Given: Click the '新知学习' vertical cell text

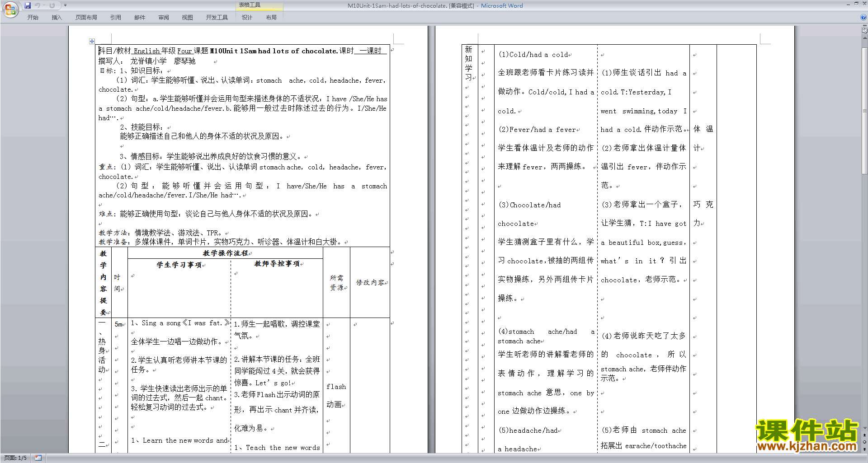Looking at the screenshot, I should [468, 64].
